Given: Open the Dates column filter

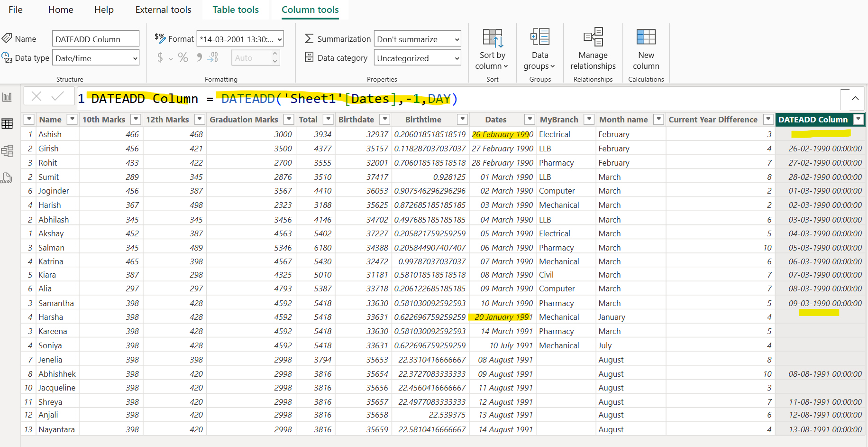Looking at the screenshot, I should (530, 119).
